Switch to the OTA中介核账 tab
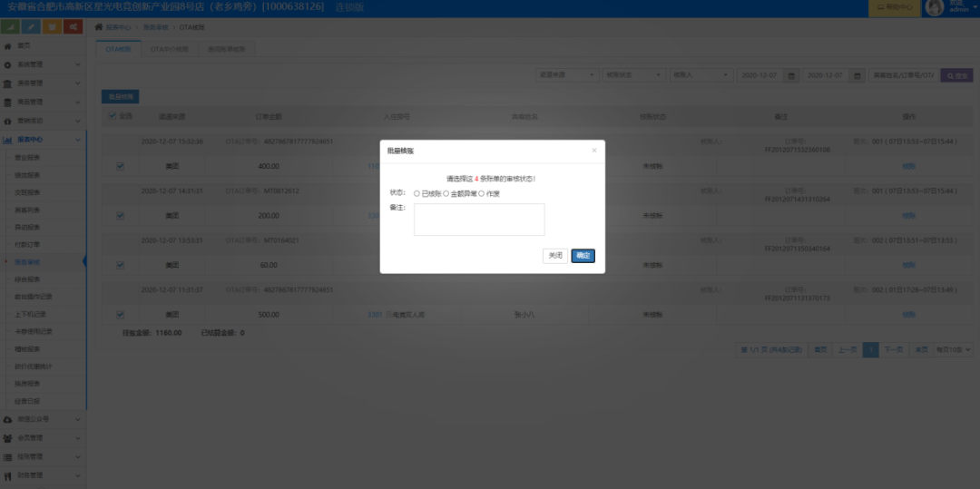Image resolution: width=980 pixels, height=489 pixels. (x=169, y=49)
